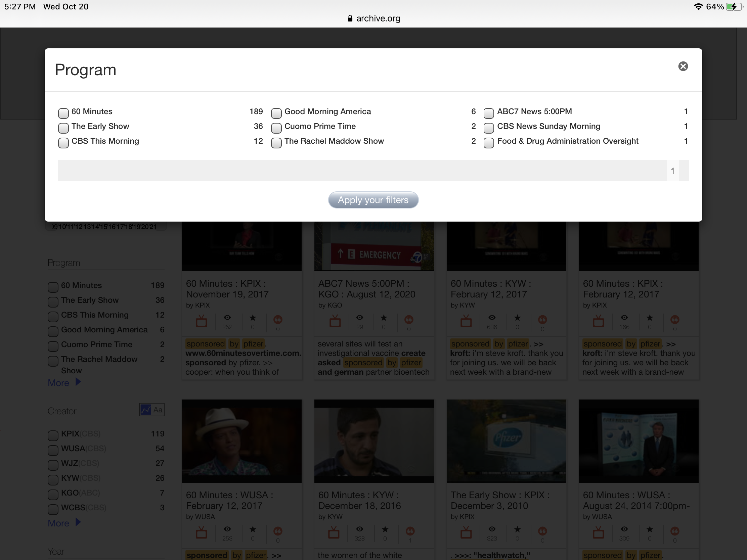The height and width of the screenshot is (560, 747).
Task: Click man in white hat thumbnail
Action: tap(242, 441)
